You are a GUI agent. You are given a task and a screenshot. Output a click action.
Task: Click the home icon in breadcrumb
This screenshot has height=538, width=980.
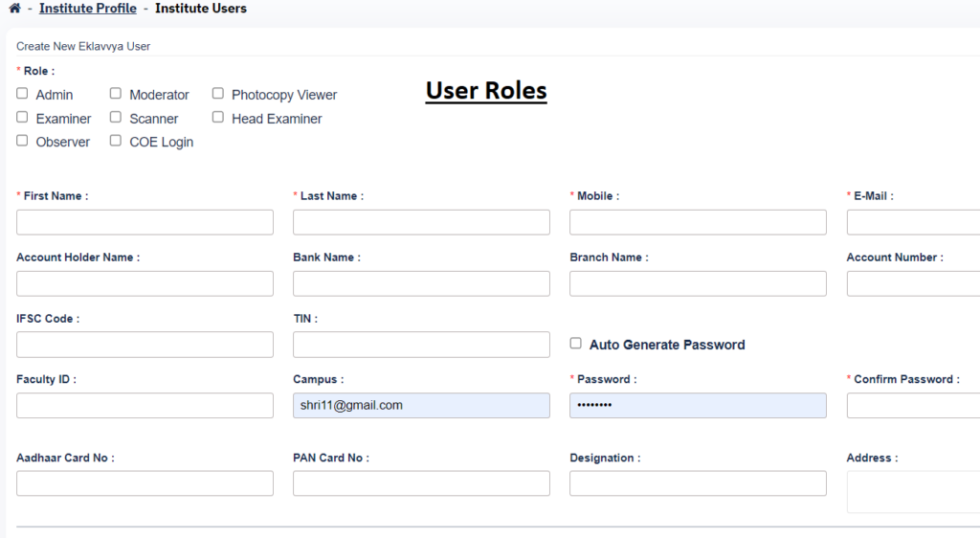coord(14,8)
